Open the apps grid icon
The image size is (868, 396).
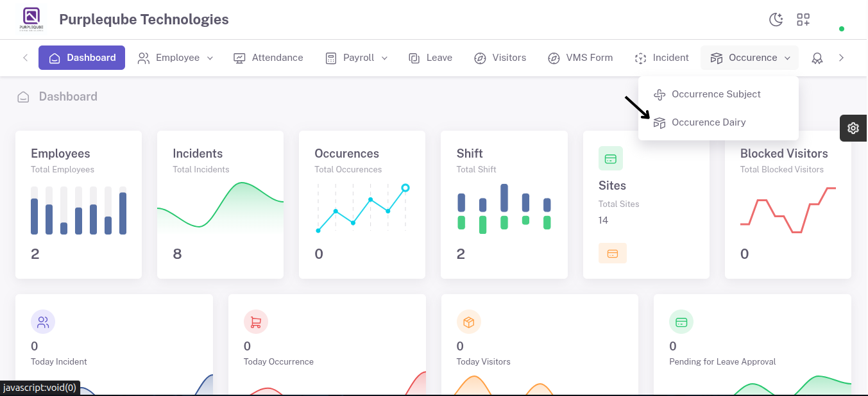[x=803, y=20]
